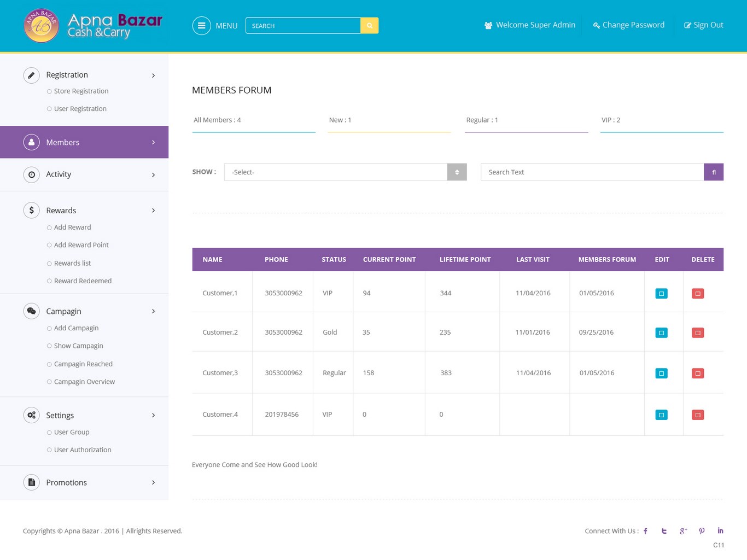
Task: Click the Change Password link
Action: 629,25
